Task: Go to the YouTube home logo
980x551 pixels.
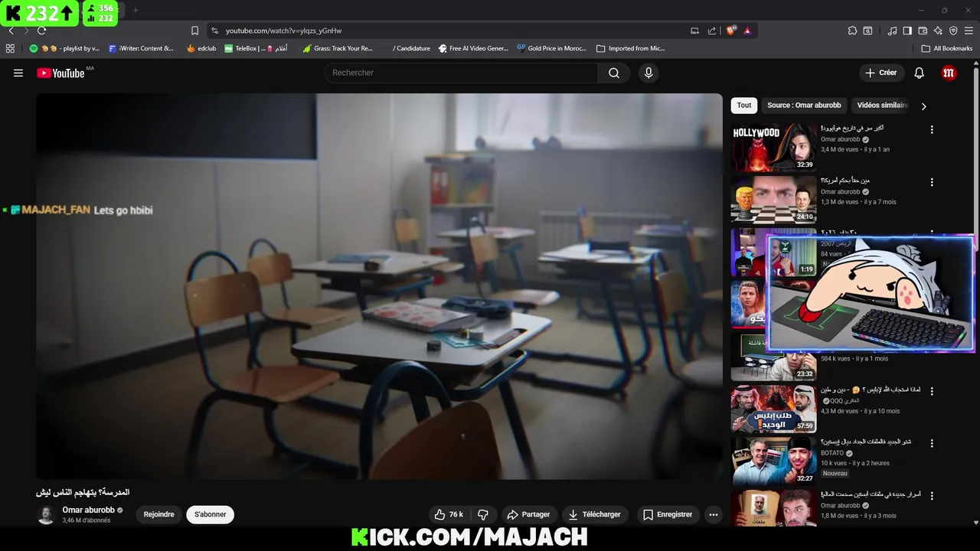Action: (x=60, y=73)
